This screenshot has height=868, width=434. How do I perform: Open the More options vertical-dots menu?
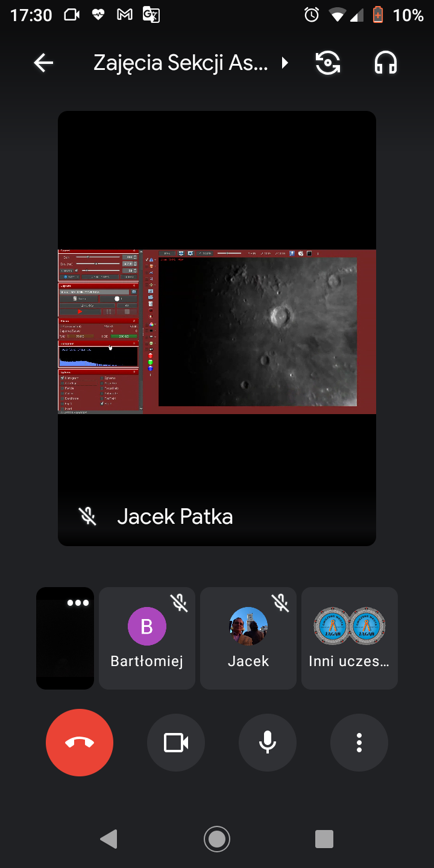pyautogui.click(x=359, y=743)
